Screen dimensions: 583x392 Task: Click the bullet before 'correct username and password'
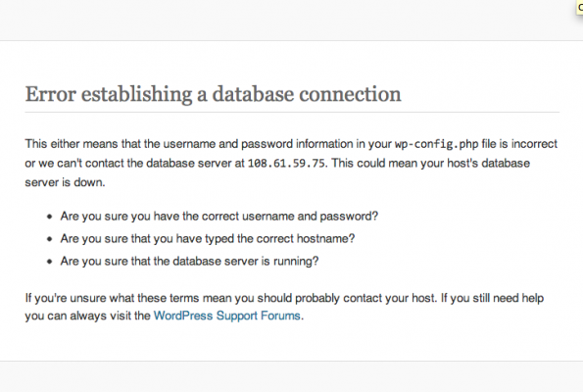point(49,217)
